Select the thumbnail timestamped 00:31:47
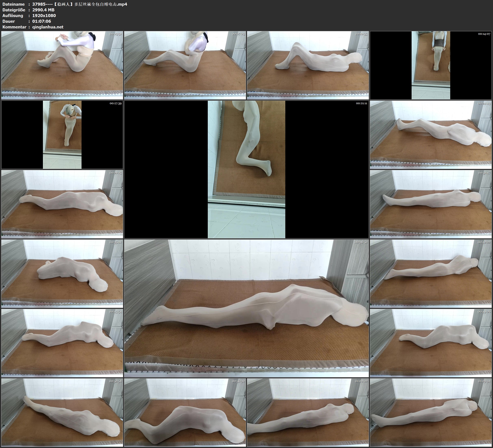 tap(431, 204)
